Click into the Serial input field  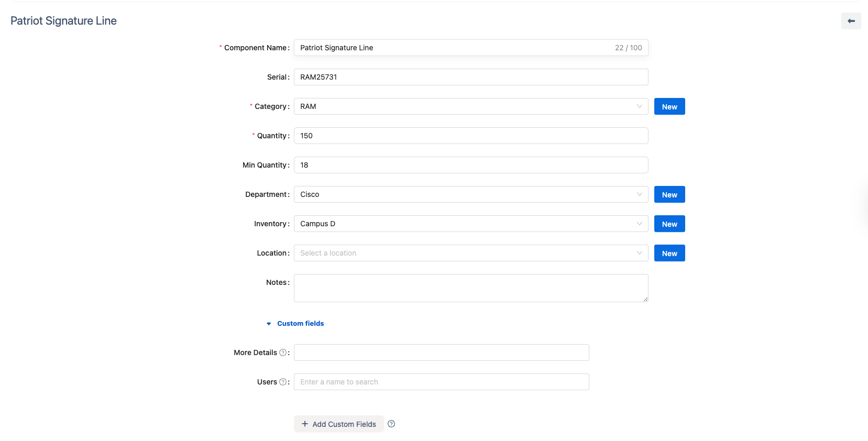(x=470, y=77)
